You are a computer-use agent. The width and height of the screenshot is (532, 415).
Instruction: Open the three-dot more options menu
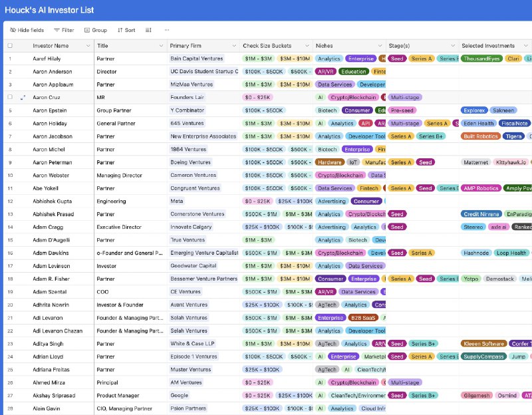coord(167,30)
